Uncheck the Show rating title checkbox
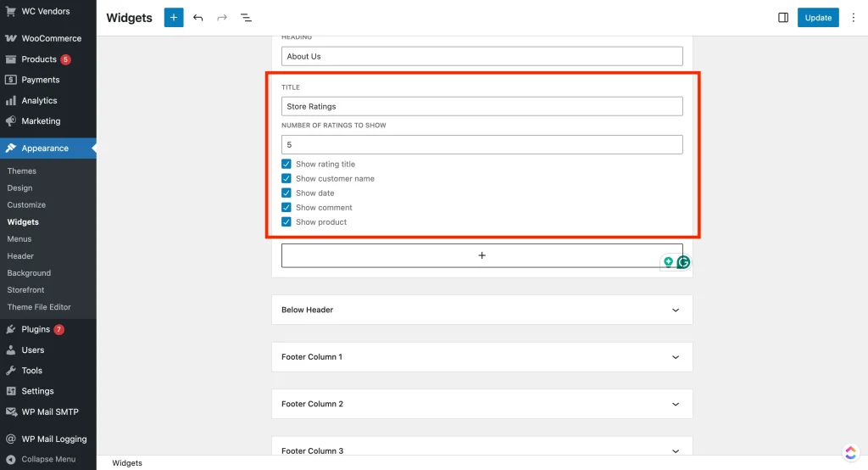This screenshot has width=868, height=470. coord(287,165)
